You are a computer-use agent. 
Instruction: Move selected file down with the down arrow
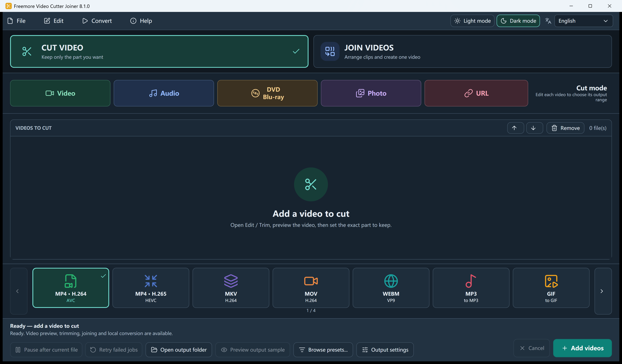(x=534, y=128)
